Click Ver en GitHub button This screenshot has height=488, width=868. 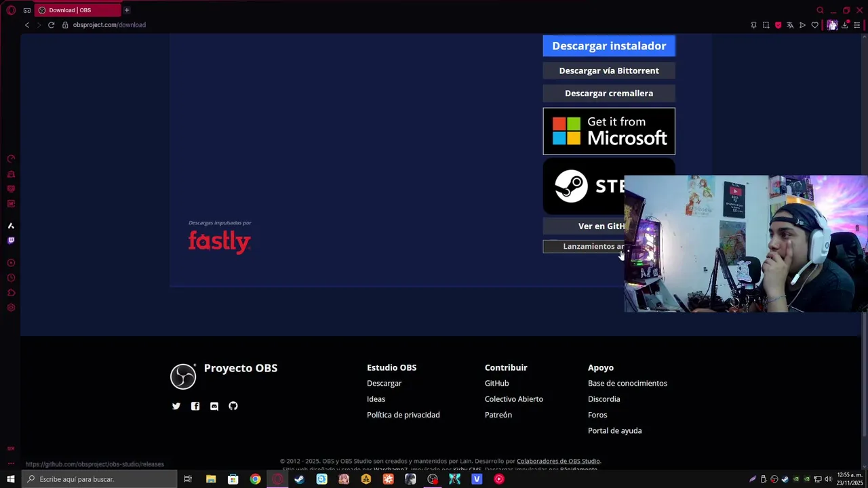584,226
